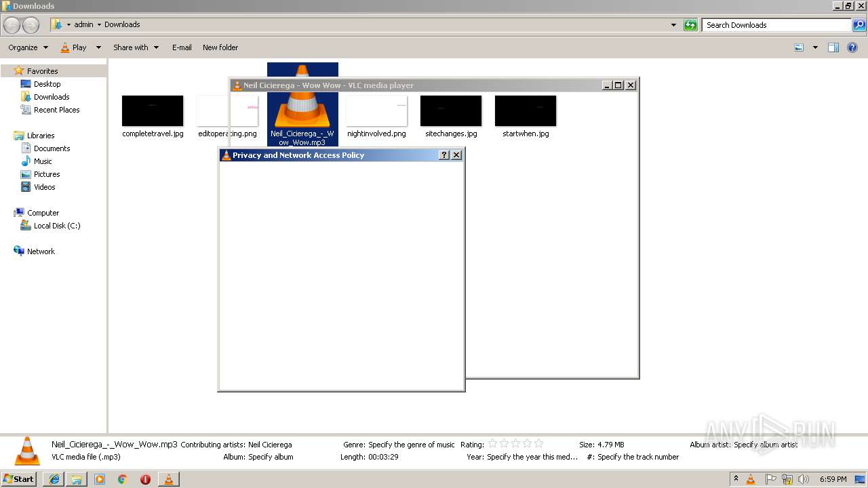Select Computer in navigation pane
Screen dimensions: 868x488
pyautogui.click(x=43, y=213)
